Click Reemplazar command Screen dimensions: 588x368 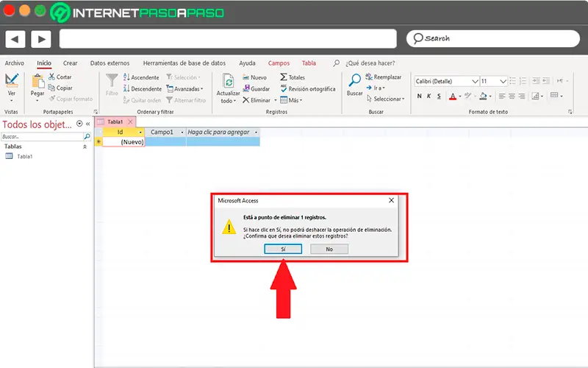coord(383,77)
